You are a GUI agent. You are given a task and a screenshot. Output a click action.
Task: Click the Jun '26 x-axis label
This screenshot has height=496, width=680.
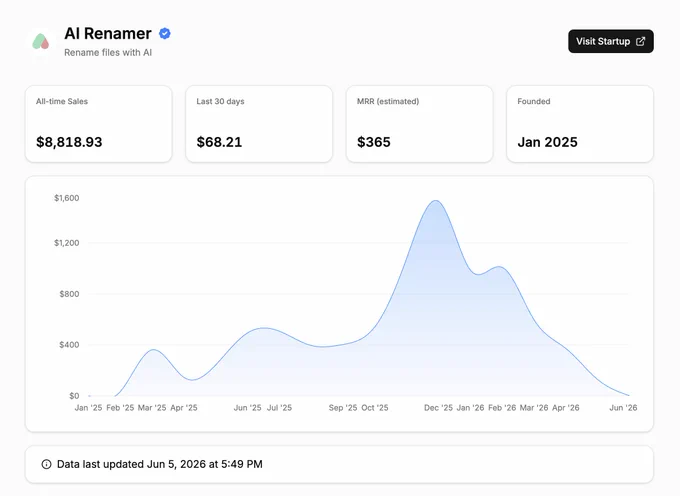[x=623, y=408]
